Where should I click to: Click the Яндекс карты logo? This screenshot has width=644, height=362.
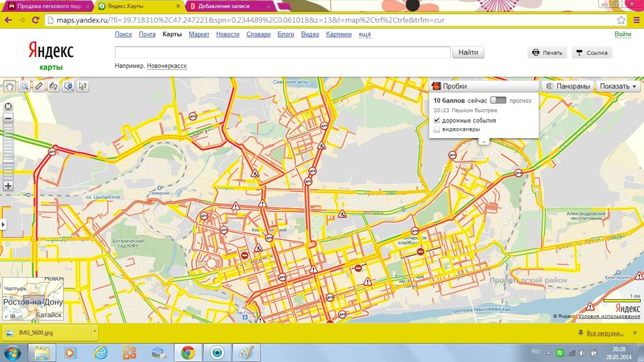51,56
